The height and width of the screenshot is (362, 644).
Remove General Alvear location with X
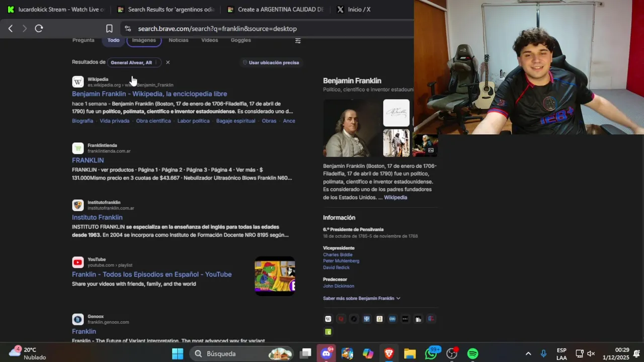coord(168,62)
